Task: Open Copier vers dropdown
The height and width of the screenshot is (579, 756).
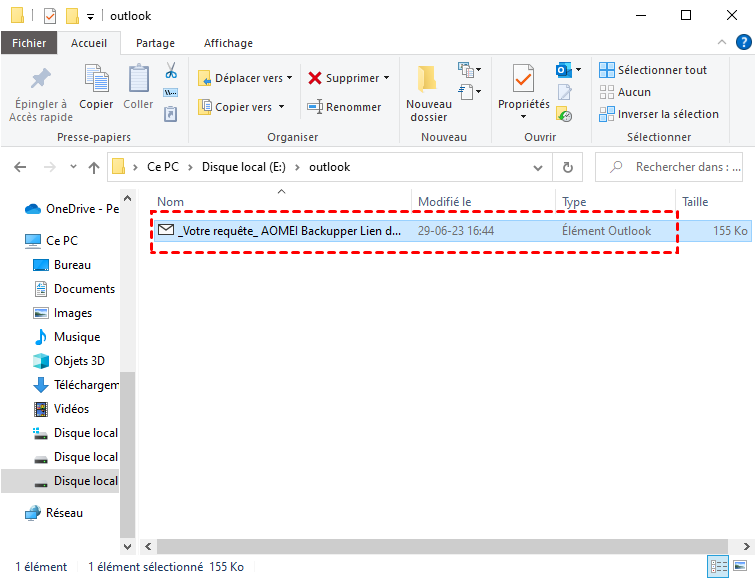Action: tap(242, 107)
